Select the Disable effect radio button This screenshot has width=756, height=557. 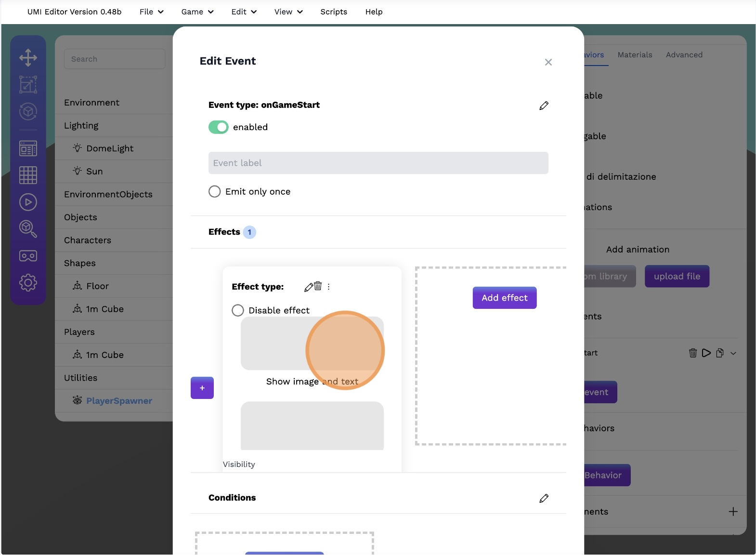click(238, 310)
